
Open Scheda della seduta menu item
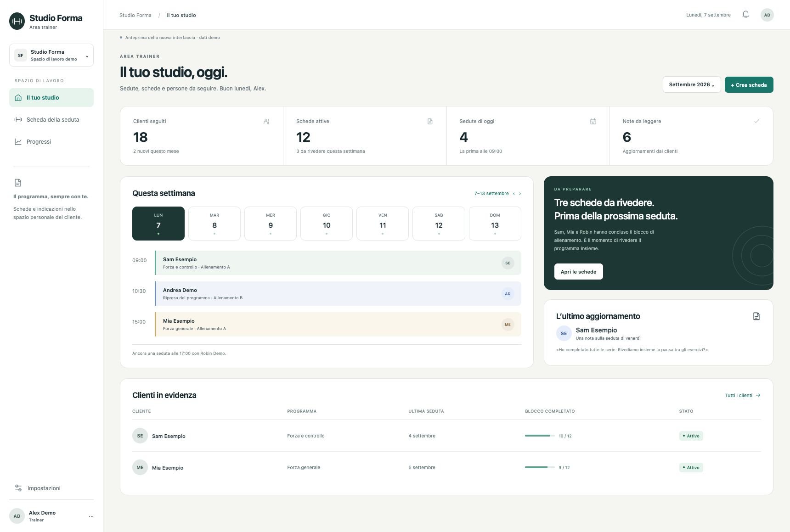pos(51,120)
